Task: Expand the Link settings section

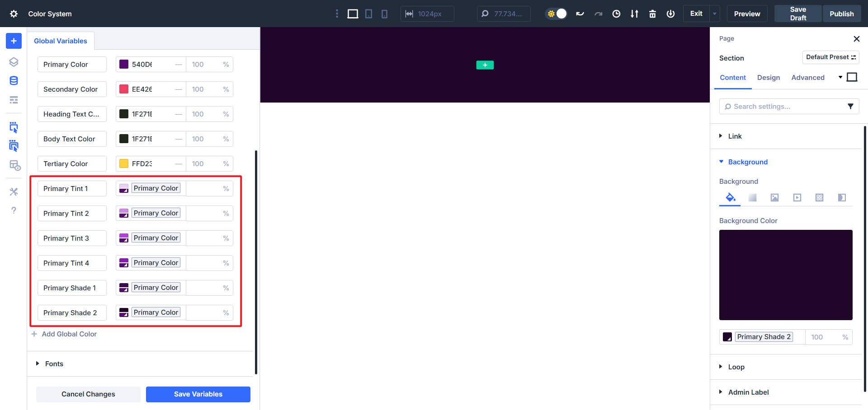Action: [x=735, y=136]
